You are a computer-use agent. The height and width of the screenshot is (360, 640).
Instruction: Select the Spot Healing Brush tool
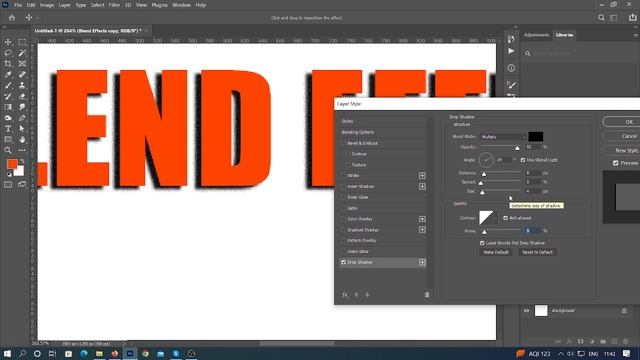(x=22, y=75)
